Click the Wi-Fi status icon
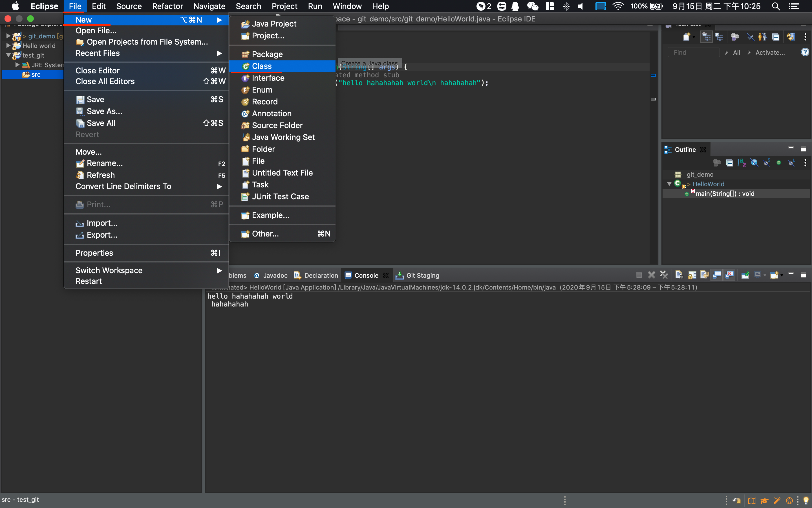This screenshot has width=812, height=508. [x=618, y=6]
